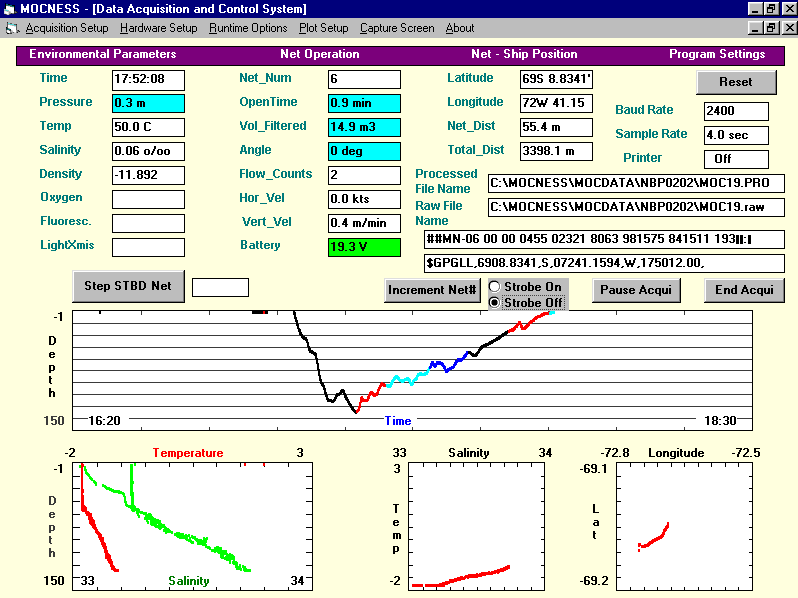Click the menu bar document icon
Image resolution: width=798 pixels, height=598 pixels.
click(12, 29)
